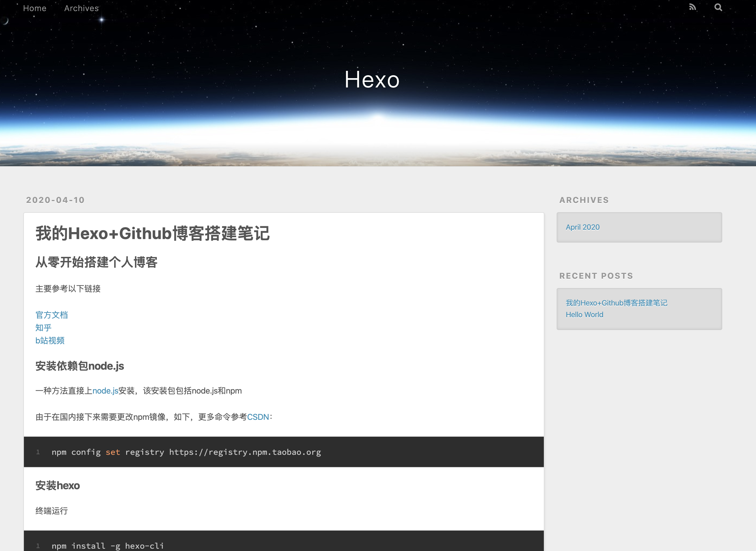The width and height of the screenshot is (756, 551).
Task: Open the RSS feed icon
Action: [692, 7]
